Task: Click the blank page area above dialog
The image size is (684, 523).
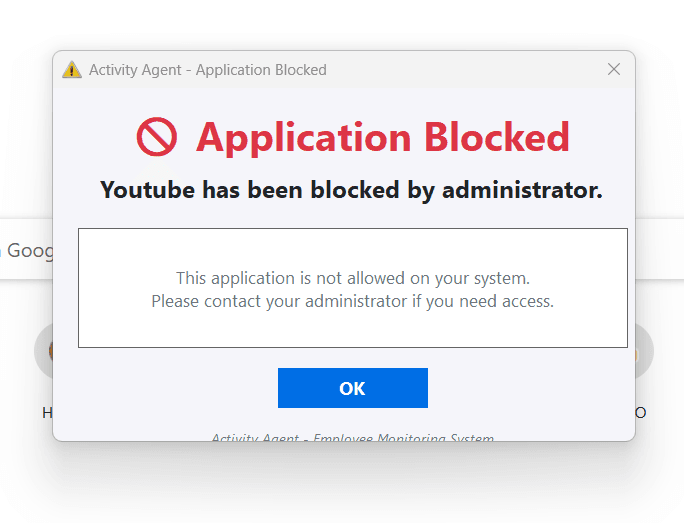Action: click(x=342, y=24)
